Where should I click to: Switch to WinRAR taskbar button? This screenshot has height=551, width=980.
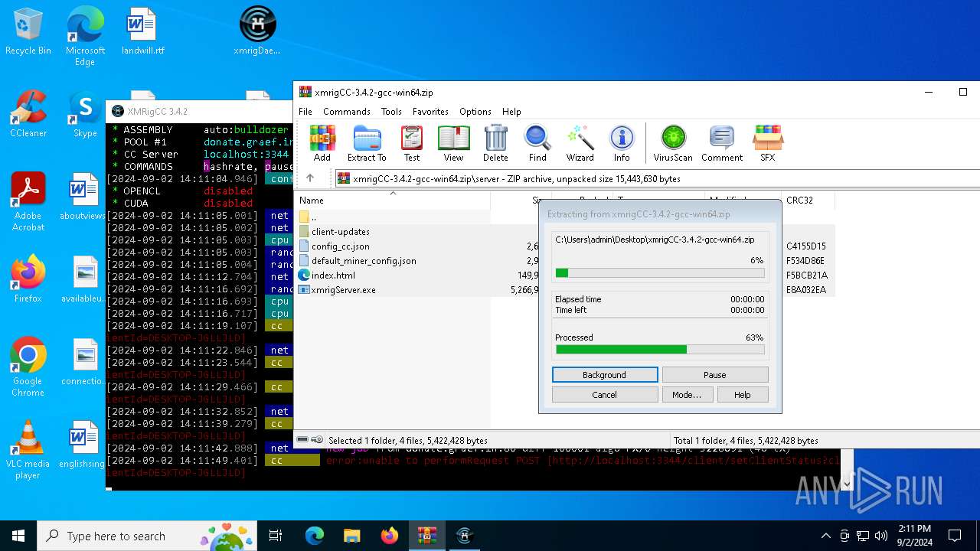pos(426,536)
